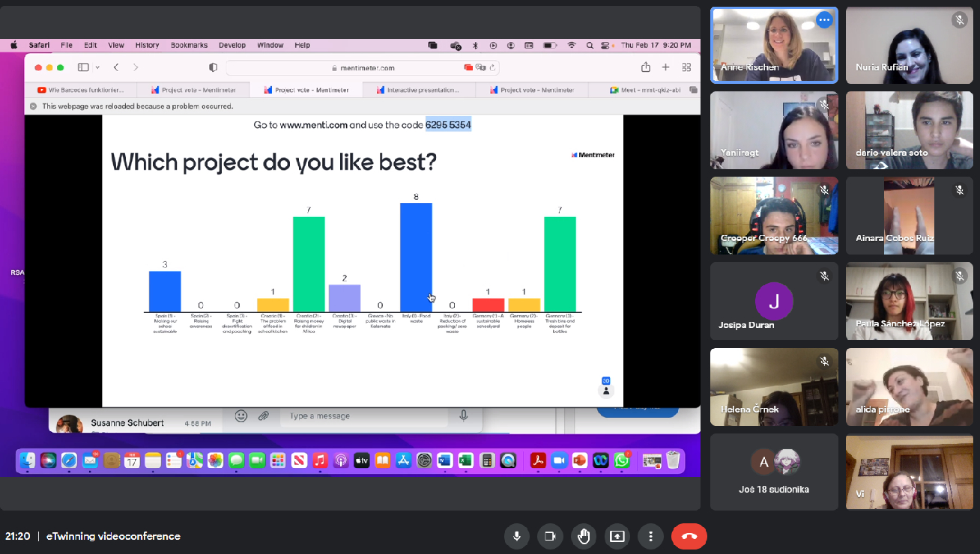Click the present screen icon in Meet

click(x=617, y=536)
